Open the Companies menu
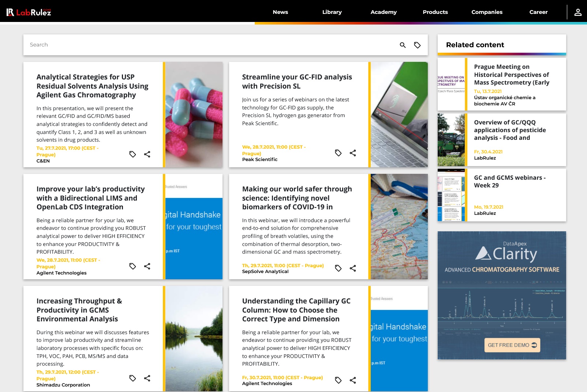The height and width of the screenshot is (392, 587). 487,12
